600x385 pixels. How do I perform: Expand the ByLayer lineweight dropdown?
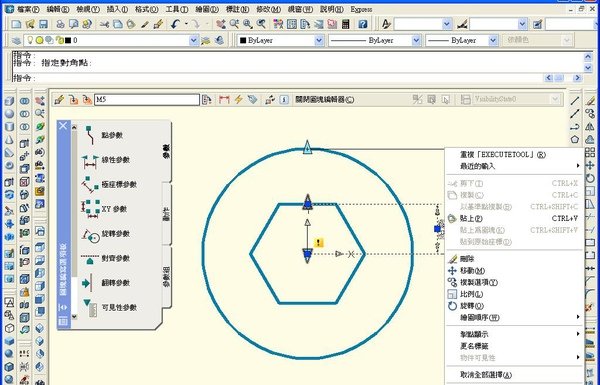tap(493, 40)
